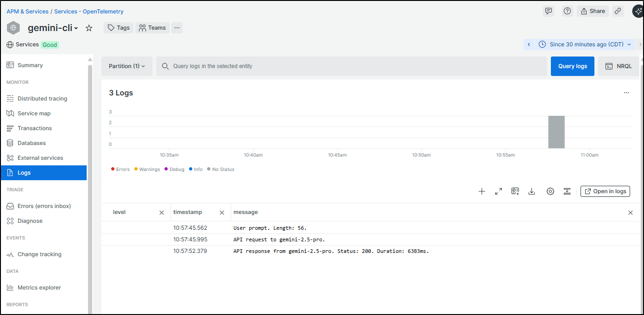Viewport: 644px width, 315px height.
Task: Select Logs in the sidebar
Action: coord(44,173)
